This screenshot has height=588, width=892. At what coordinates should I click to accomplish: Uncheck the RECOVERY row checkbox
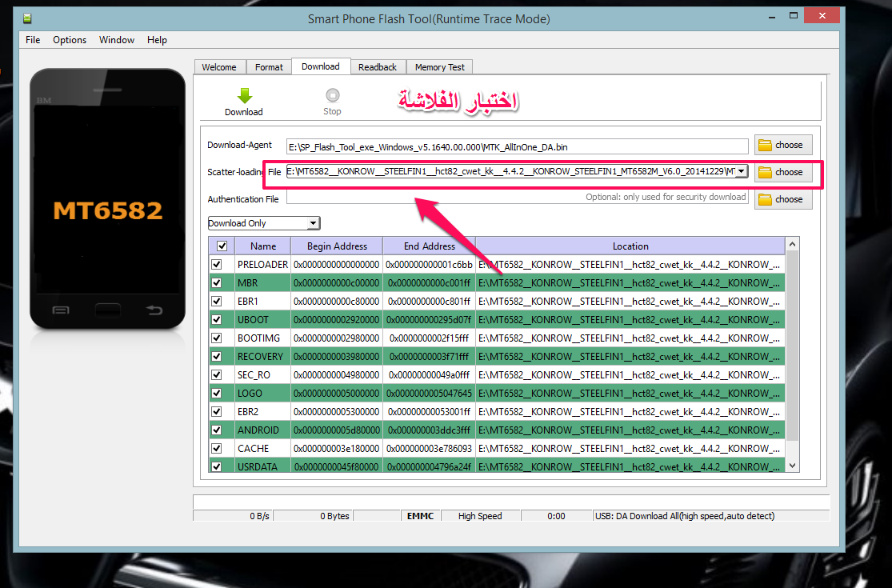point(217,357)
